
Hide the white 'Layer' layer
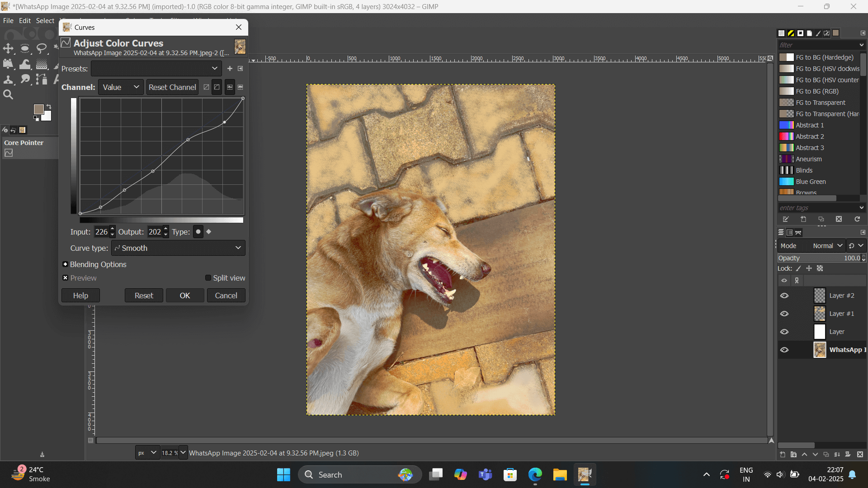(784, 332)
